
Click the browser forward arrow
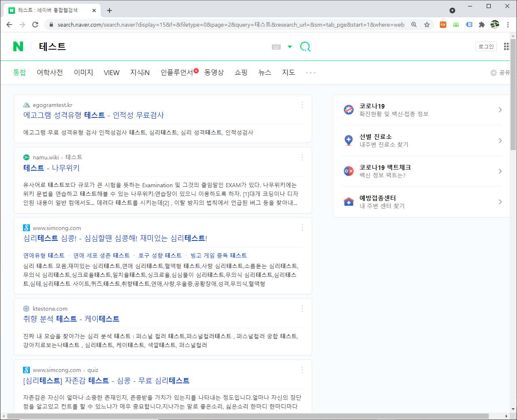pos(22,25)
